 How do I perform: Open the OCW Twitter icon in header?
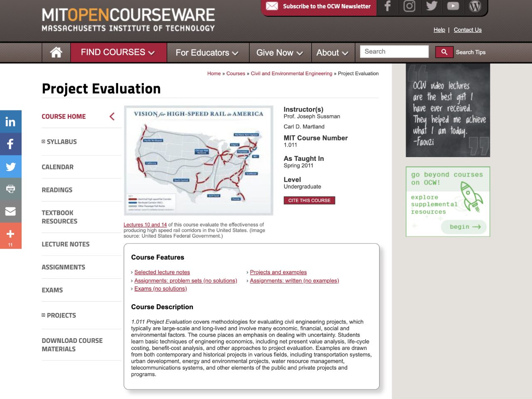point(431,6)
